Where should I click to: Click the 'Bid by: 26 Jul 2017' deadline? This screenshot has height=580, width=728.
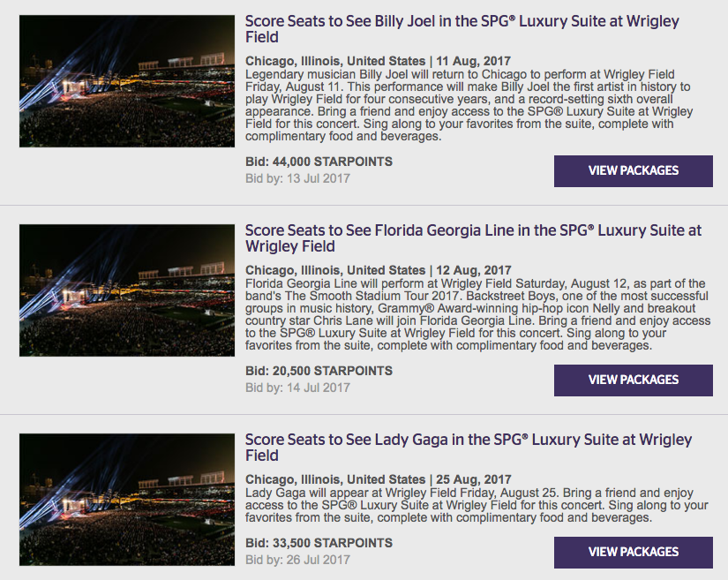[297, 560]
